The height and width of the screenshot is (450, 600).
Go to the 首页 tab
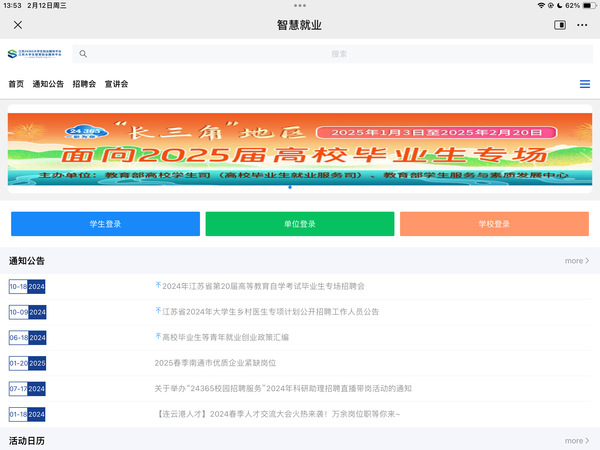(16, 84)
